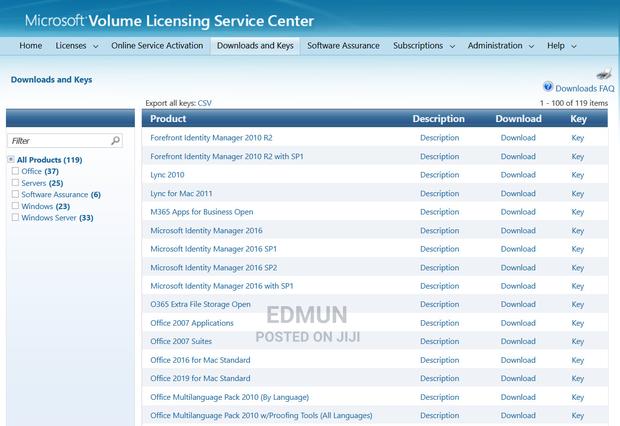Open the Software Assurance tab
620x426 pixels.
click(343, 45)
